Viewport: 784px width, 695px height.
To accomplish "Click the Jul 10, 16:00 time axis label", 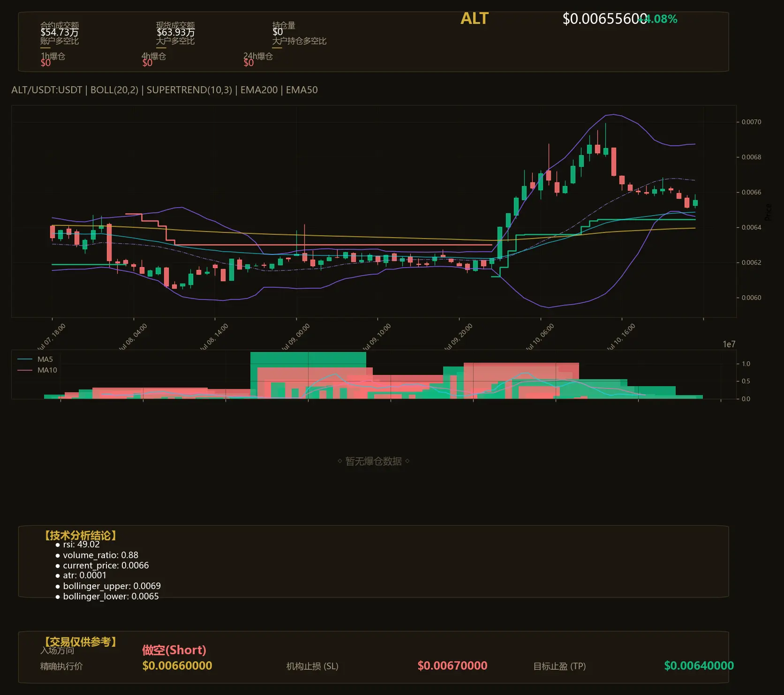I will coord(621,337).
